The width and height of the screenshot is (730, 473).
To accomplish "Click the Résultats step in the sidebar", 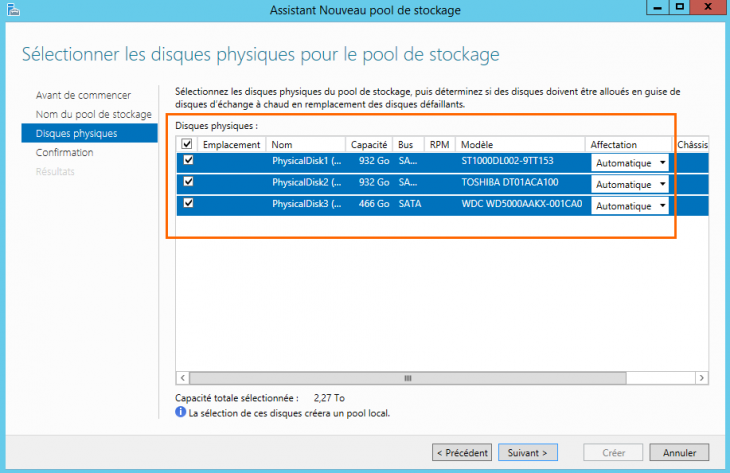I will [x=55, y=171].
